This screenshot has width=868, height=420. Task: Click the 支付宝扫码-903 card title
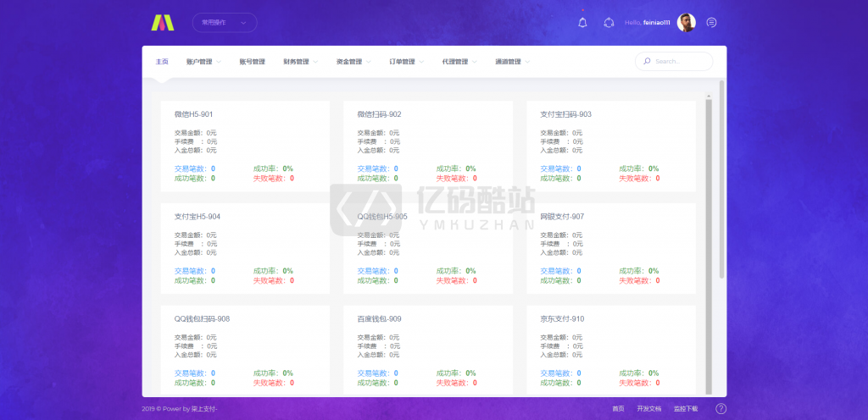pyautogui.click(x=565, y=114)
